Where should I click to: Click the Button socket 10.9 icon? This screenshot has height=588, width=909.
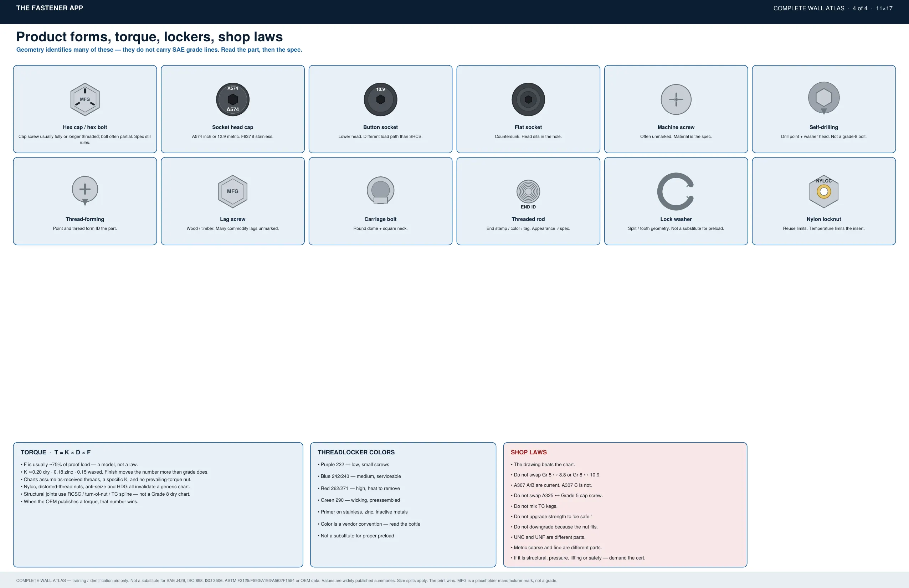point(380,99)
